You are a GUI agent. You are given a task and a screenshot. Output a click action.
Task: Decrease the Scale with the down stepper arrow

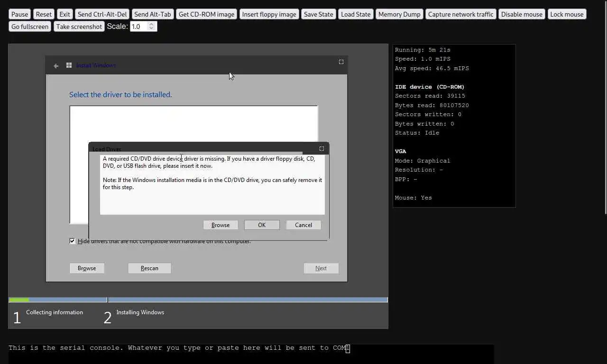(x=151, y=29)
